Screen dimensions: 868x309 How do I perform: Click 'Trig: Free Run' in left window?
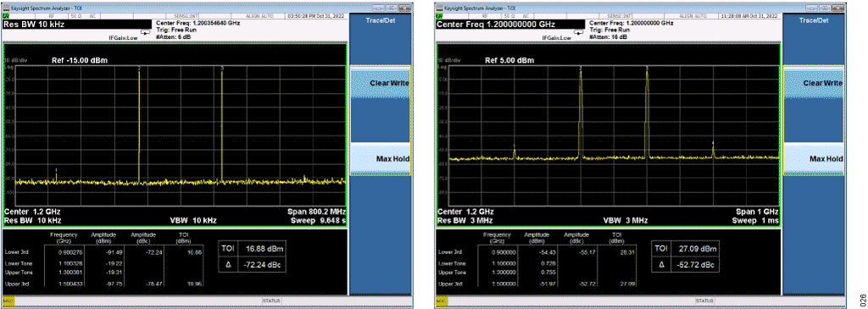tap(176, 30)
